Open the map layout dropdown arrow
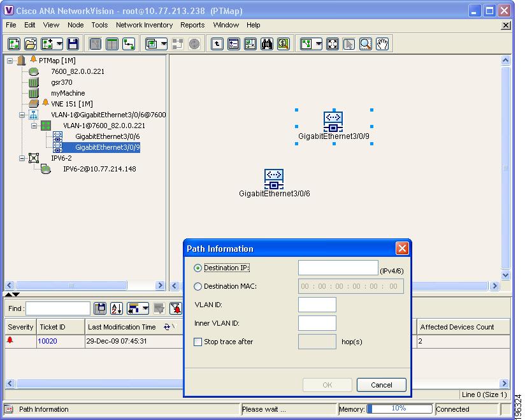This screenshot has height=420, width=525. (x=319, y=44)
